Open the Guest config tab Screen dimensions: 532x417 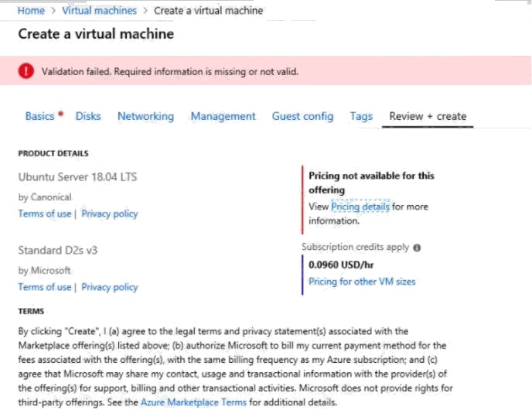point(302,116)
